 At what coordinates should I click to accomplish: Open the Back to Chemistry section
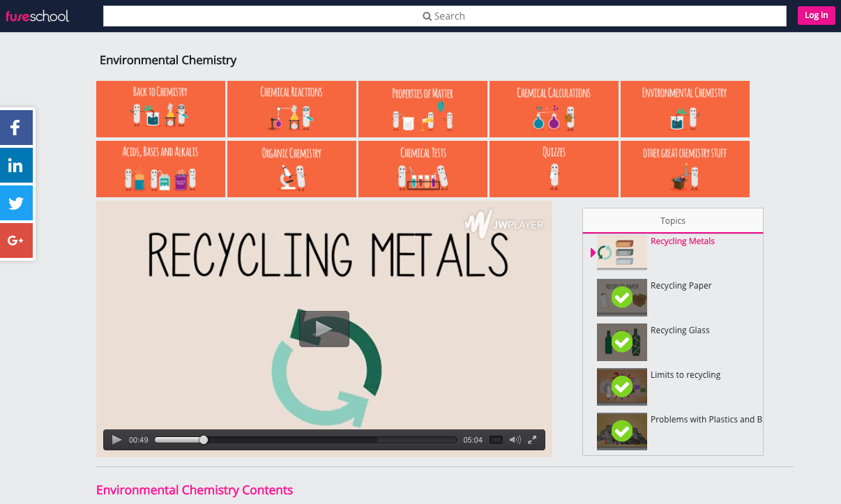click(160, 109)
